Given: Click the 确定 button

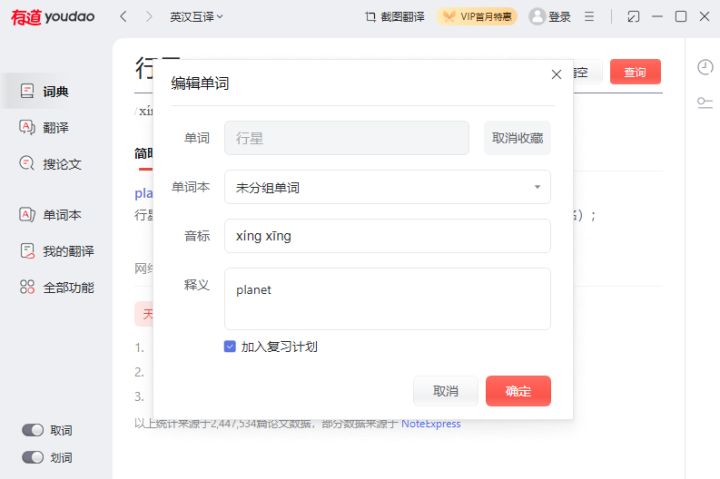Looking at the screenshot, I should (518, 391).
